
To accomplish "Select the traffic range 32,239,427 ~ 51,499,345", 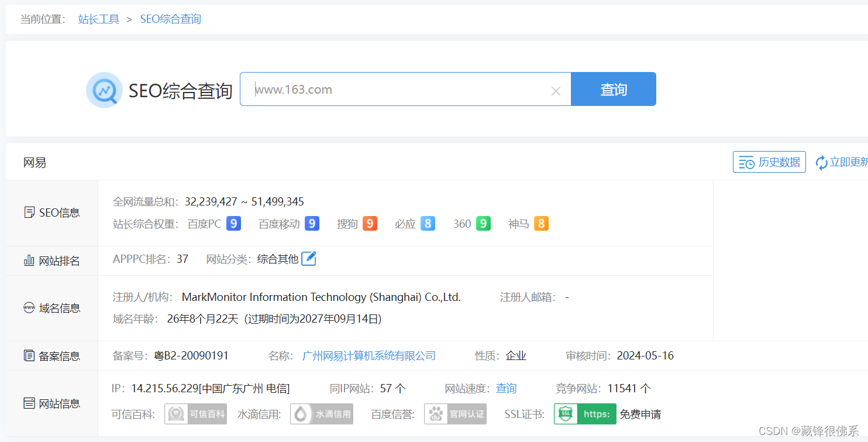I will [x=244, y=202].
